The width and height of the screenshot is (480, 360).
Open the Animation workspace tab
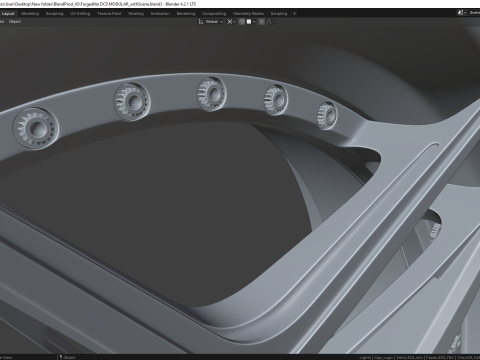(x=160, y=14)
